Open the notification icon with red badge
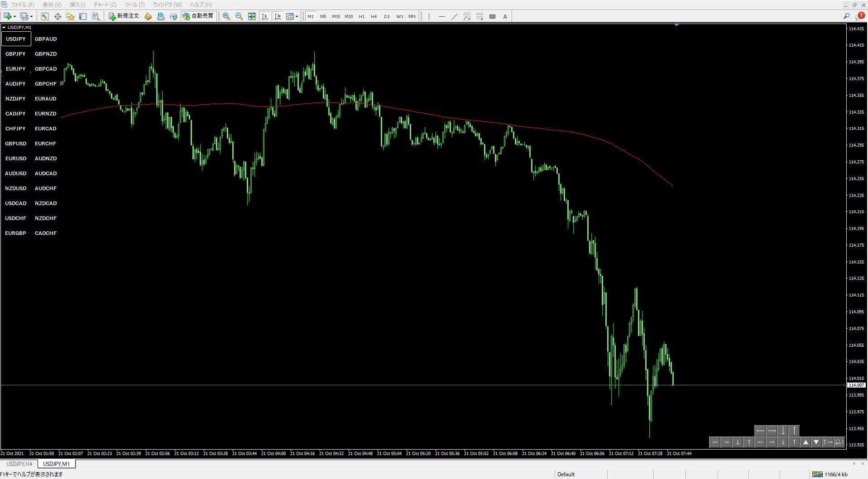 pyautogui.click(x=859, y=16)
